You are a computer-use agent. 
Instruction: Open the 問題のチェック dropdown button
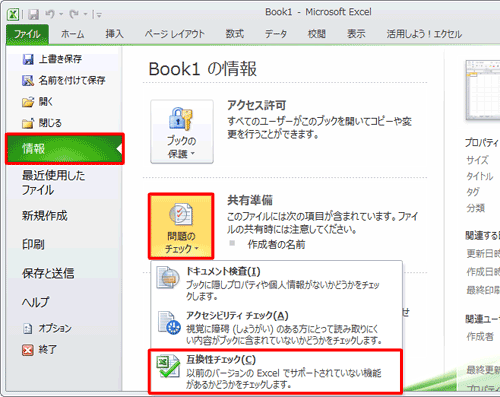(x=181, y=226)
